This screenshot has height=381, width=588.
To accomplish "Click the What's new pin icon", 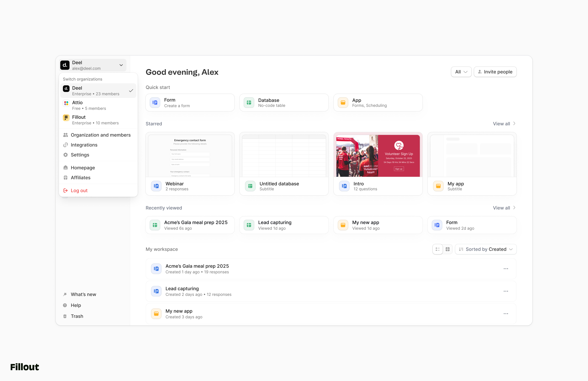I will (x=65, y=294).
